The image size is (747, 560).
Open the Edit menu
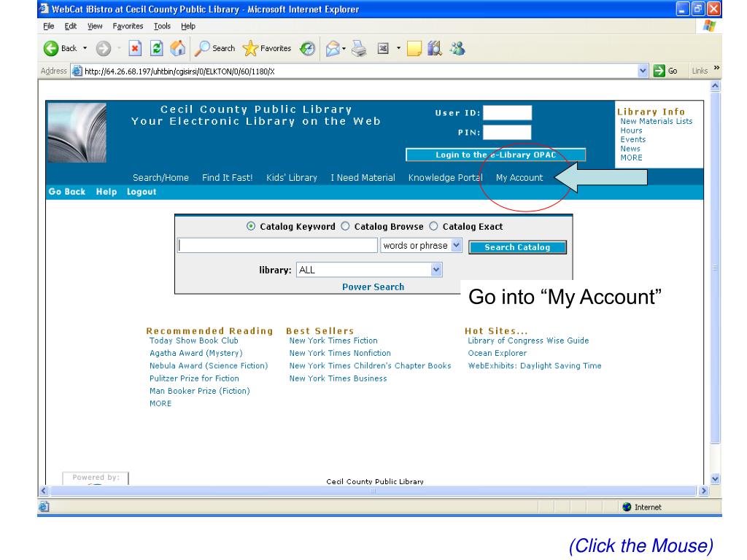click(x=71, y=26)
